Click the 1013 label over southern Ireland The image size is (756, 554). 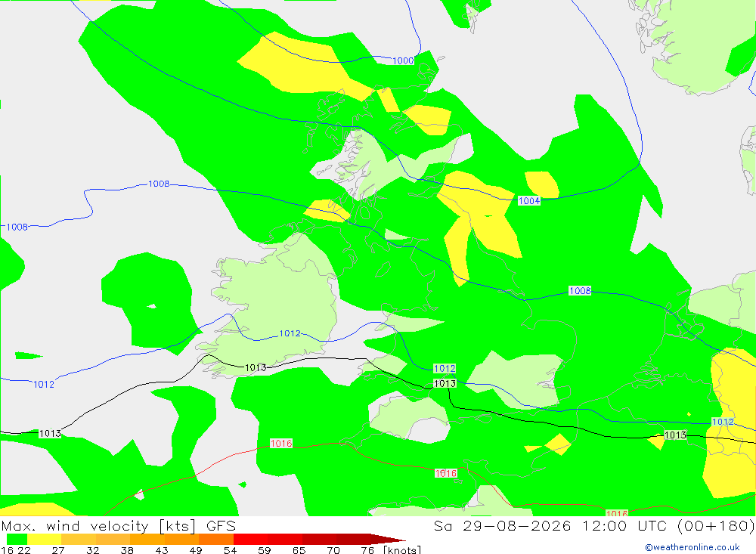[x=256, y=368]
